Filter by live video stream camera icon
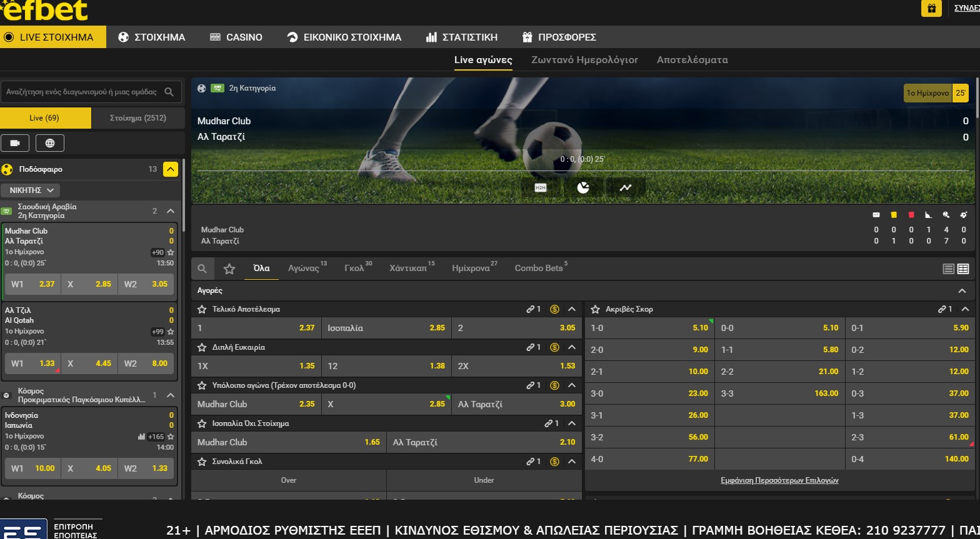 coord(15,143)
